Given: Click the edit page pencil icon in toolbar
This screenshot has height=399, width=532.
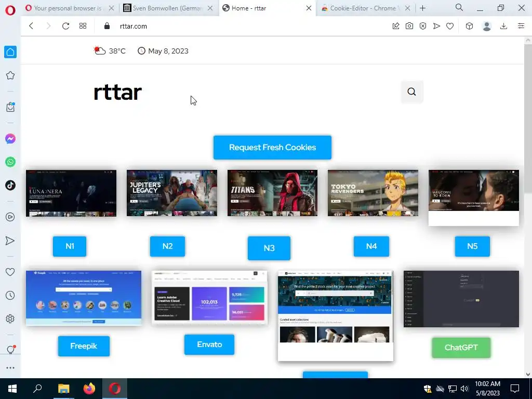Looking at the screenshot, I should (395, 26).
